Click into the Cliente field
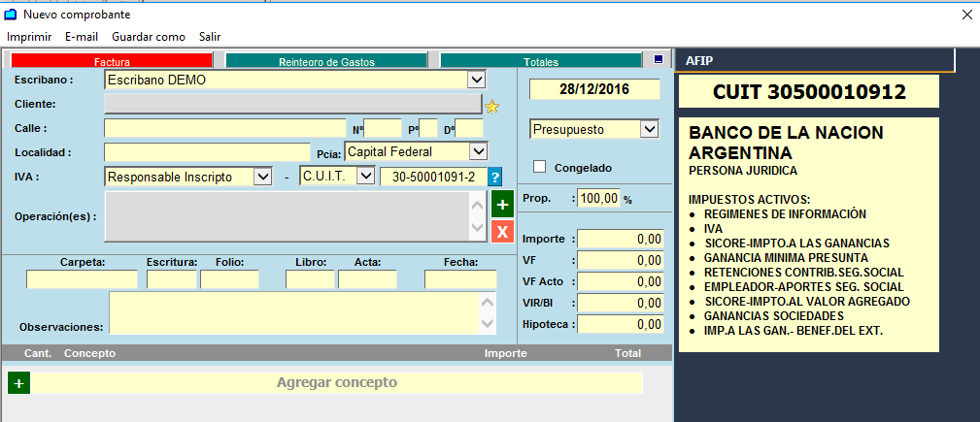Image resolution: width=980 pixels, height=422 pixels. click(293, 104)
